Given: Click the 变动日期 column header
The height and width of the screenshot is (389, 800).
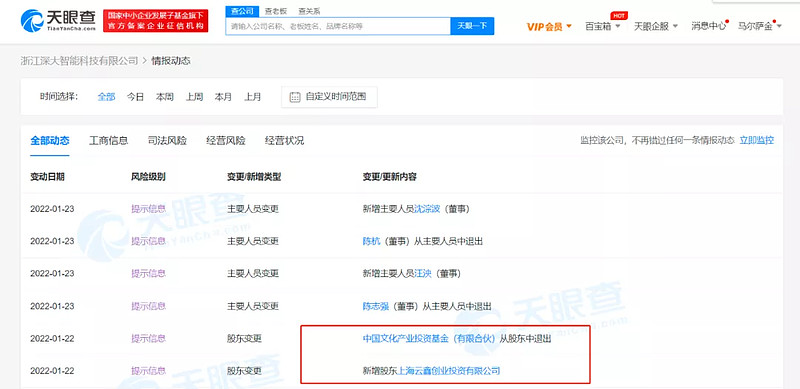Looking at the screenshot, I should pos(47,177).
